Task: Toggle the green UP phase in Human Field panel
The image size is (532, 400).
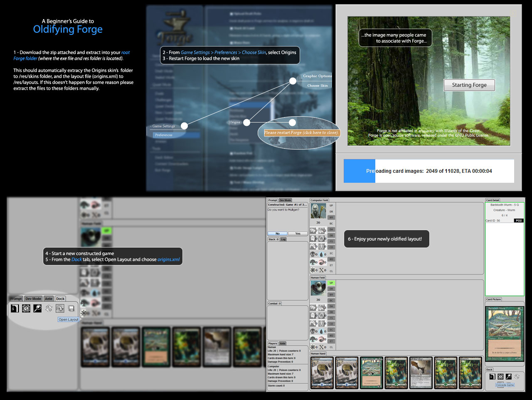Action: click(331, 283)
